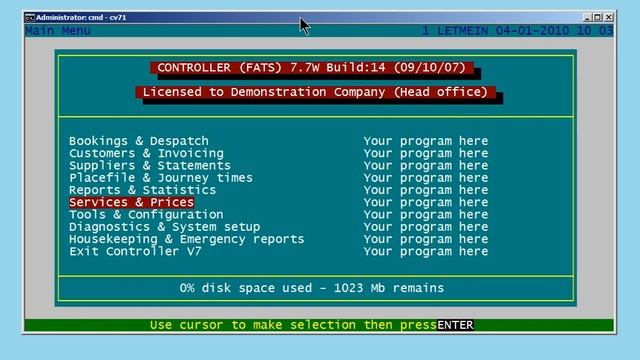Click highlighted Services & Prices entry
This screenshot has height=360, width=640.
[131, 202]
